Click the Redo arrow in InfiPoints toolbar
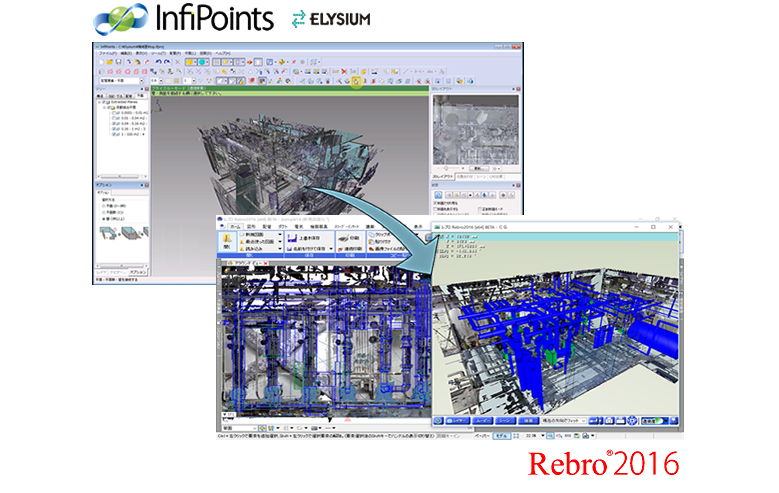 coord(167,62)
